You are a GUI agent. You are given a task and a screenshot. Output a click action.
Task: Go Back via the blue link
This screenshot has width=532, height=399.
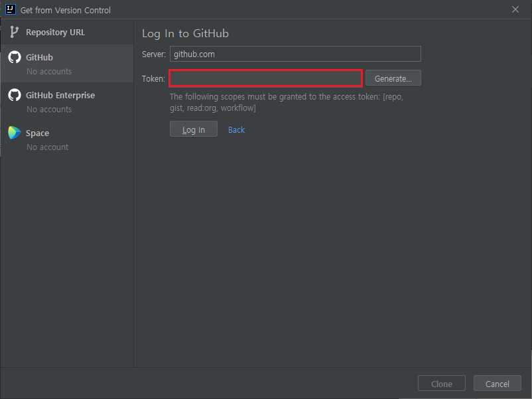(236, 129)
